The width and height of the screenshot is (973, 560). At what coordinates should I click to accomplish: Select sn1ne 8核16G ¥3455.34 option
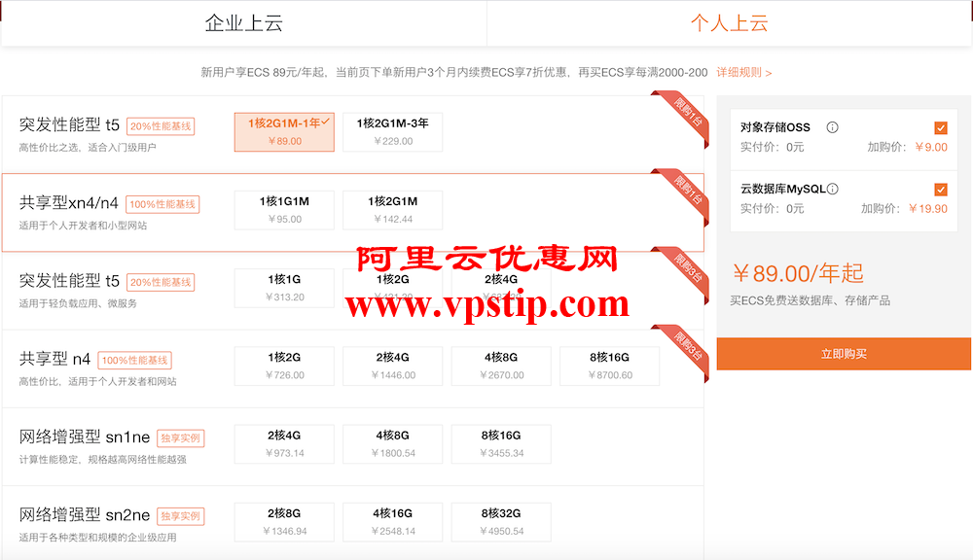501,444
